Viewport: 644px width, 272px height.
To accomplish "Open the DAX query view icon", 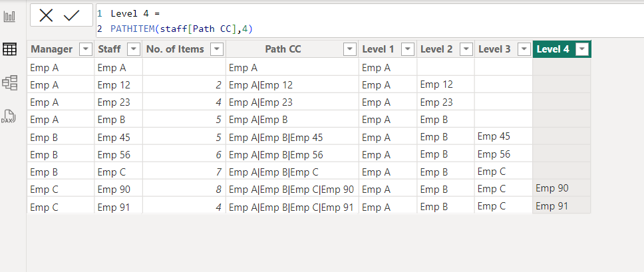I will (x=9, y=116).
